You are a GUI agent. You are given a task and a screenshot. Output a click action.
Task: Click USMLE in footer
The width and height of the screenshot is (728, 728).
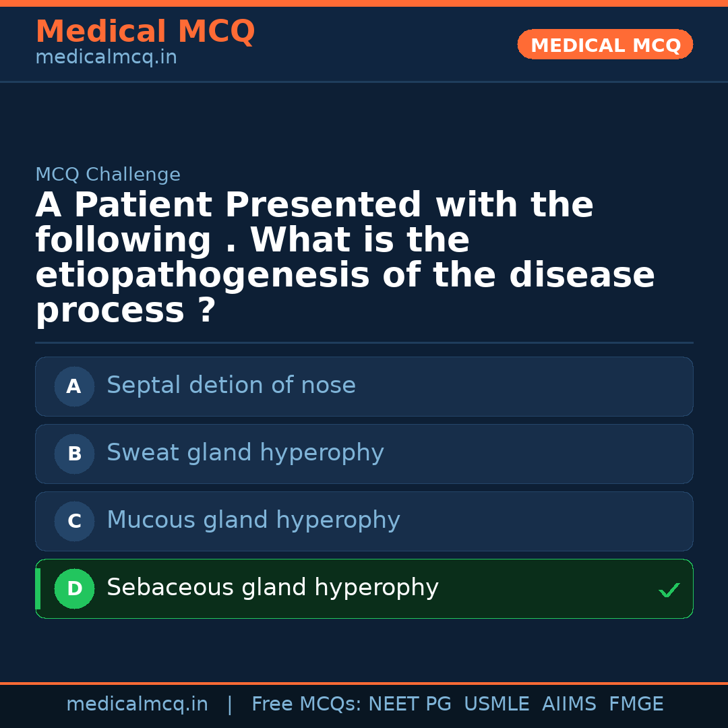point(496,704)
